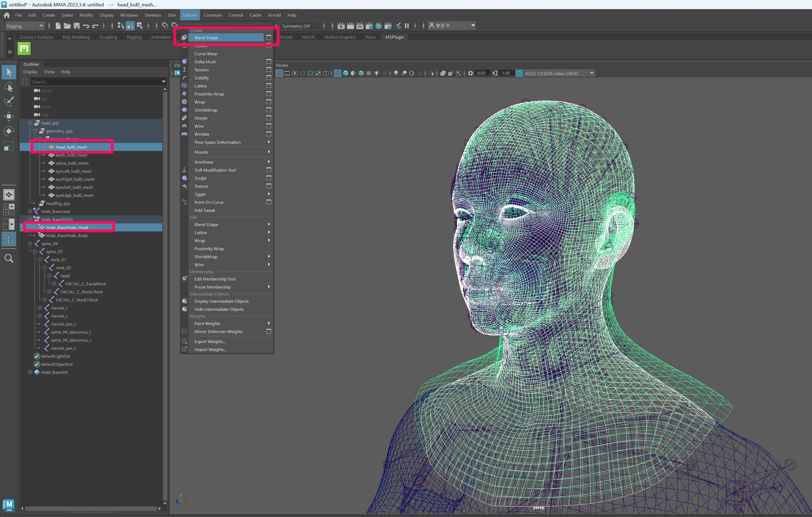
Task: Click the MSPlugin green shelf icon
Action: pyautogui.click(x=24, y=49)
